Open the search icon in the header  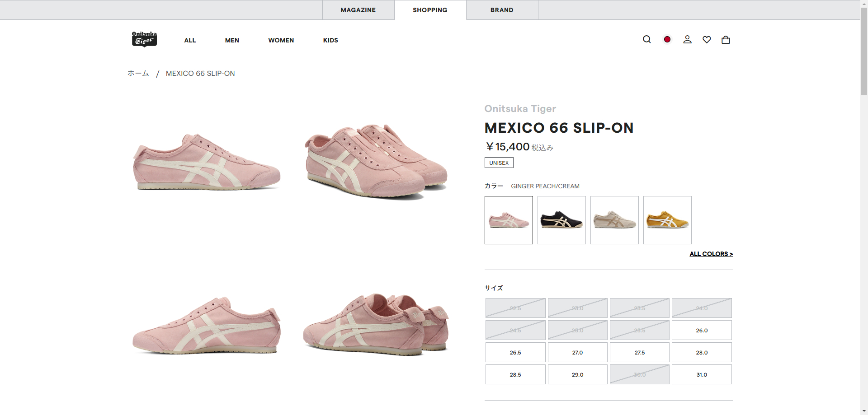pos(647,40)
